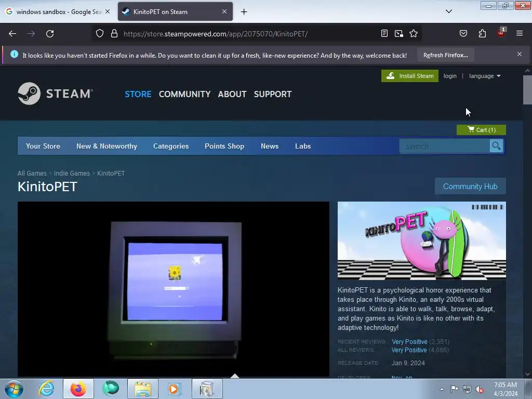Close the windows sandbox Google Search tab
This screenshot has width=532, height=399.
click(108, 11)
